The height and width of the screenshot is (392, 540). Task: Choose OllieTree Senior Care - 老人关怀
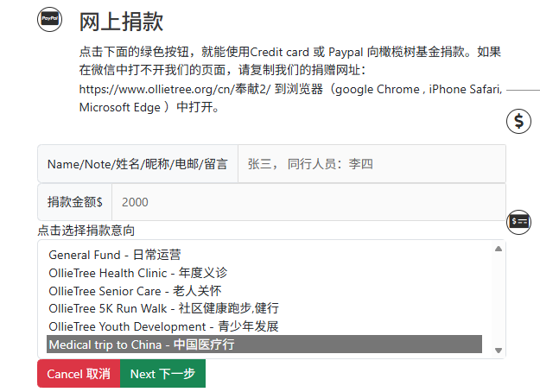[135, 291]
